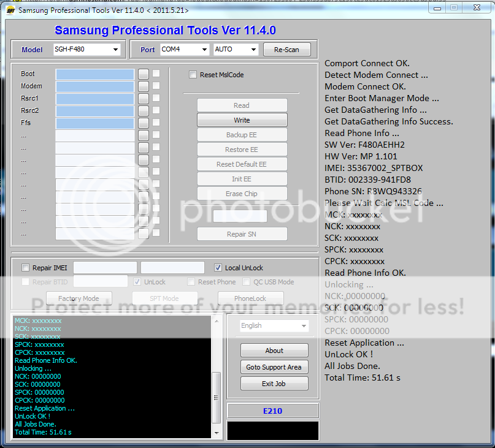
Task: Toggle the Repair BTID checkbox
Action: 25,282
